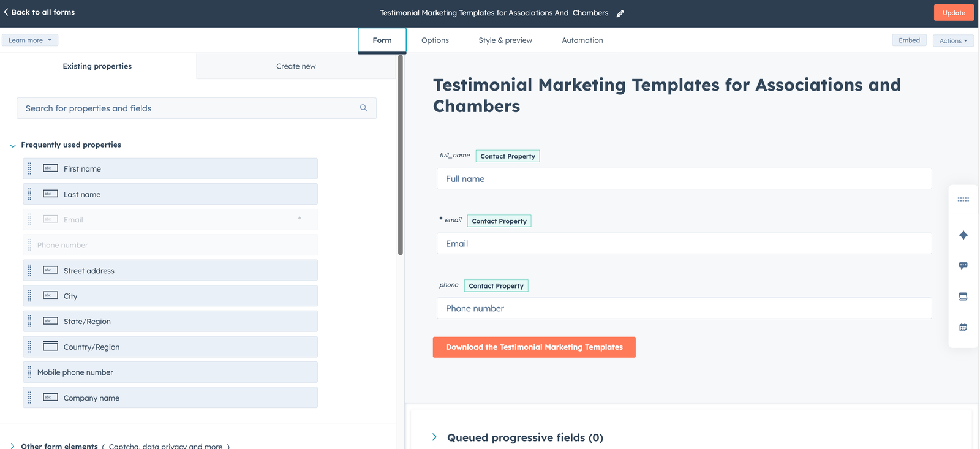Click the Phone number input in form preview
The height and width of the screenshot is (449, 980).
[x=684, y=309]
